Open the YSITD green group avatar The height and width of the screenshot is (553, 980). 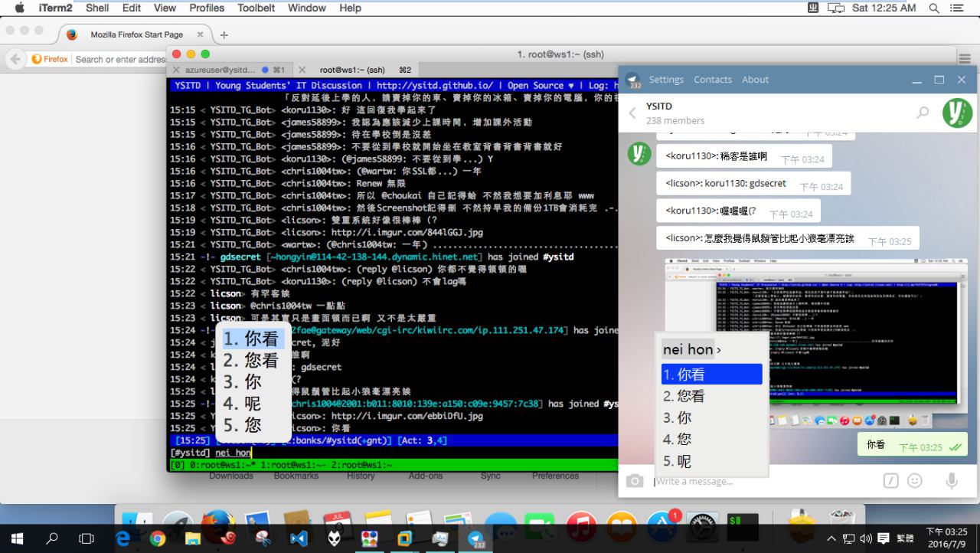956,113
